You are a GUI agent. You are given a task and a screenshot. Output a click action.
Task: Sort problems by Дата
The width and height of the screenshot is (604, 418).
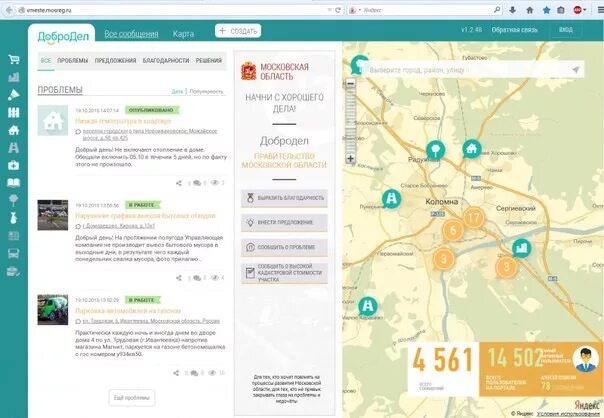click(177, 91)
